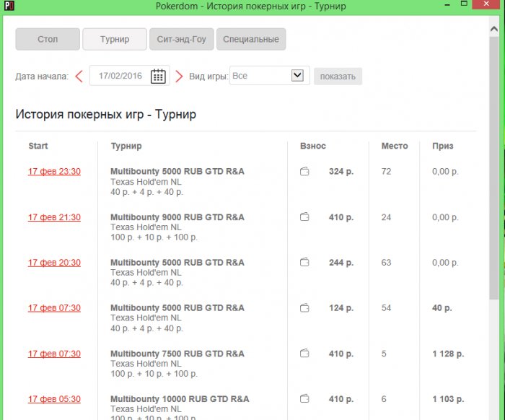Open the calendar date picker icon

tap(158, 76)
